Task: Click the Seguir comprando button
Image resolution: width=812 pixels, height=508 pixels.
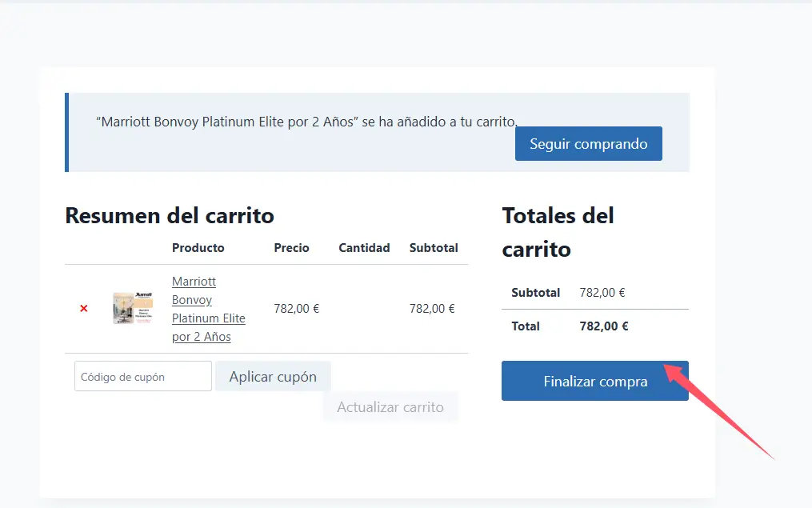Action: pyautogui.click(x=588, y=143)
